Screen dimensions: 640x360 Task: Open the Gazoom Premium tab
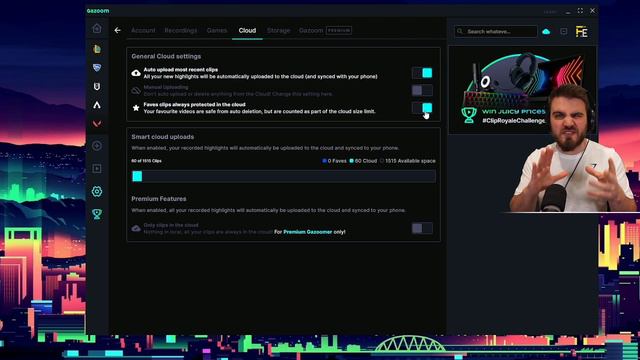(x=325, y=31)
